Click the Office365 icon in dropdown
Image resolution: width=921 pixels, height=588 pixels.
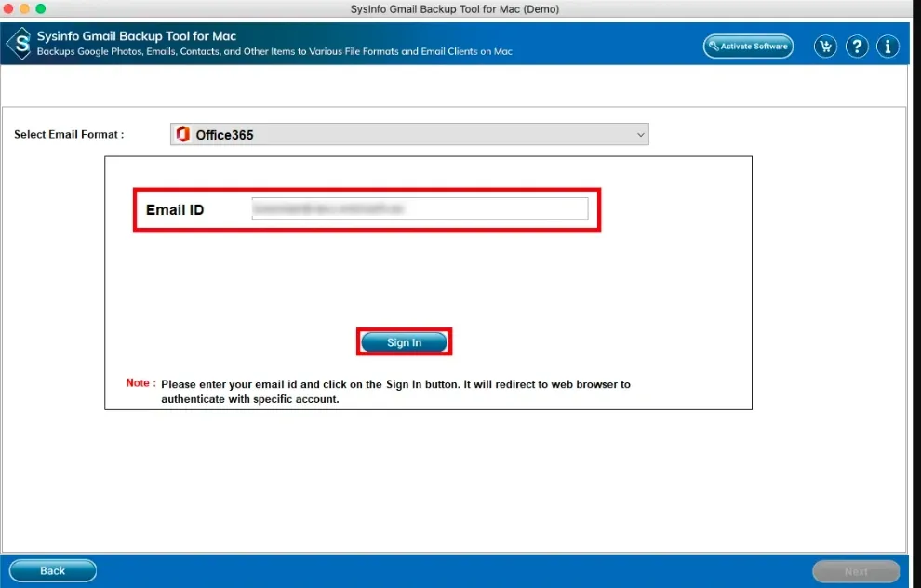pyautogui.click(x=183, y=135)
